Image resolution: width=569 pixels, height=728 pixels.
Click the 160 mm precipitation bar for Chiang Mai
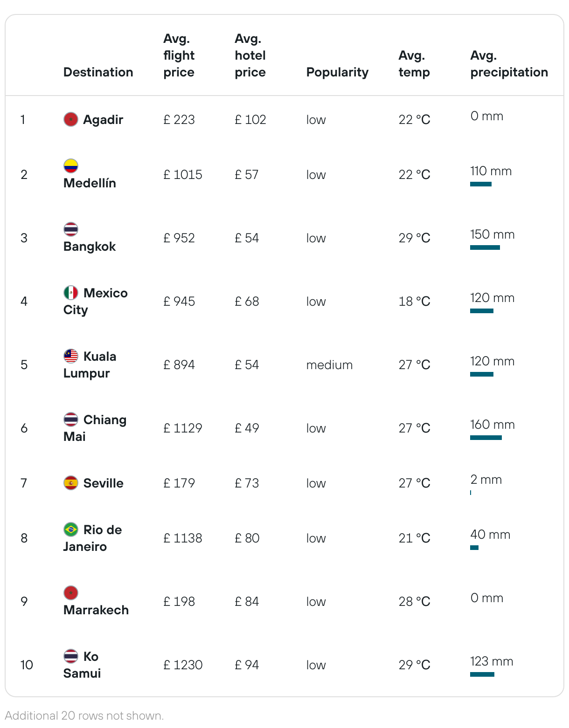click(486, 438)
